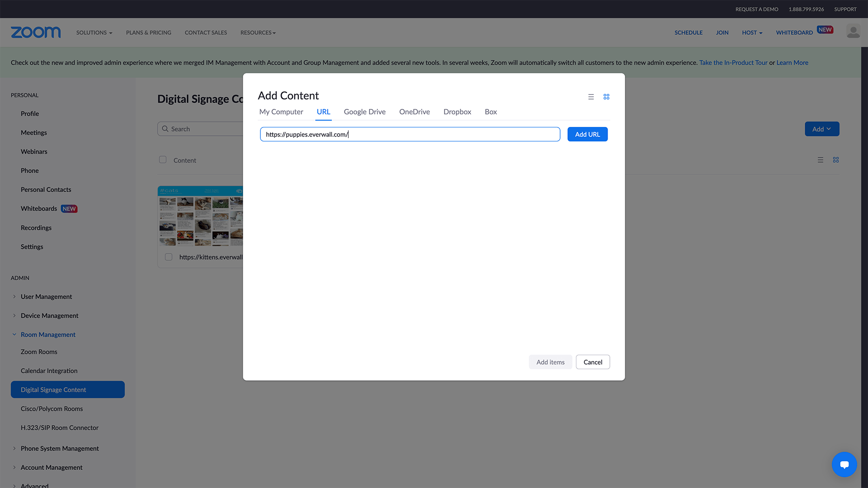Open the Resources dropdown menu

pyautogui.click(x=258, y=33)
